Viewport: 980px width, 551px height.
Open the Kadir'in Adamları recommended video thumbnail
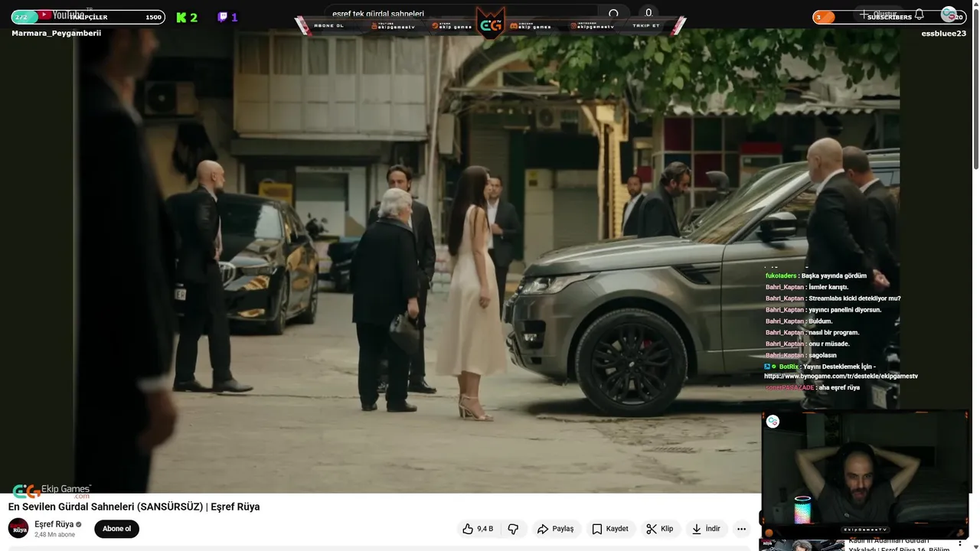802,545
